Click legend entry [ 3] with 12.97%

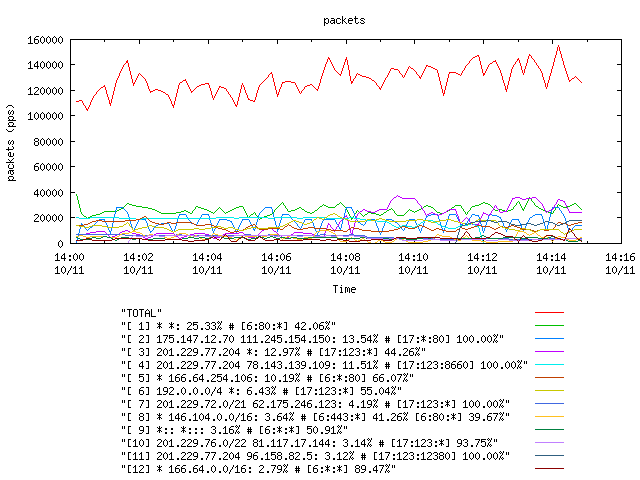tap(273, 352)
